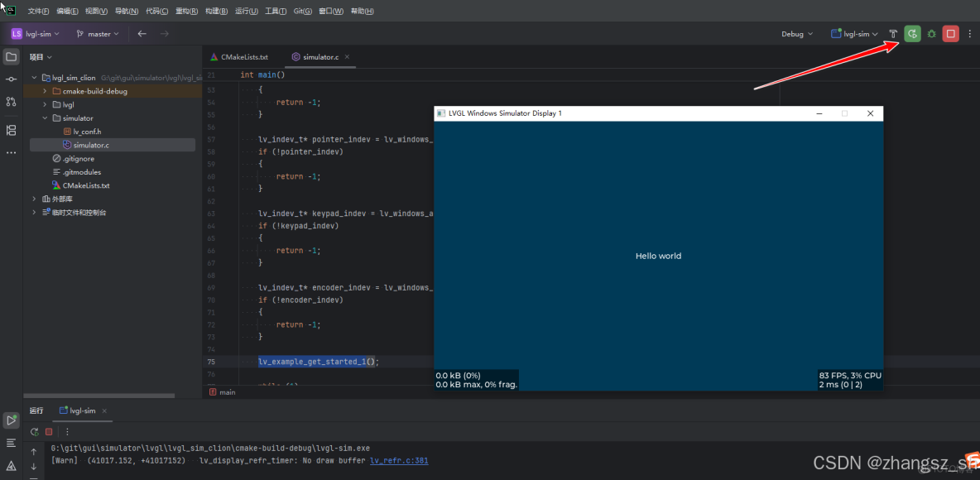Open the Structure tool window in sidebar
The width and height of the screenshot is (980, 480).
(x=11, y=130)
